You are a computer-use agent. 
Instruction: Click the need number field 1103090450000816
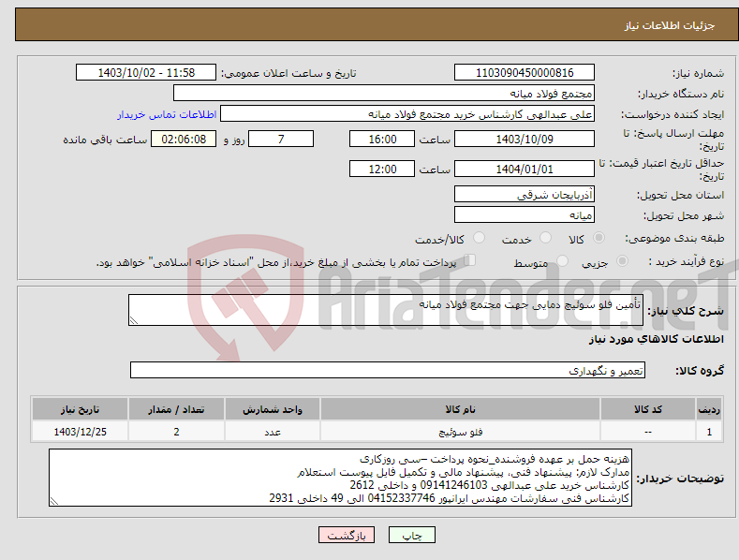click(x=525, y=73)
